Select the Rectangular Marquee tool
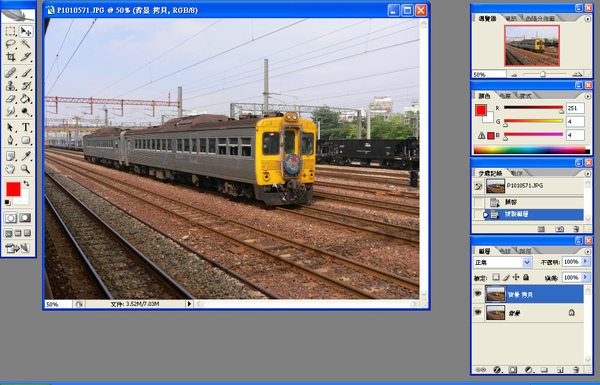600x385 pixels. tap(11, 31)
